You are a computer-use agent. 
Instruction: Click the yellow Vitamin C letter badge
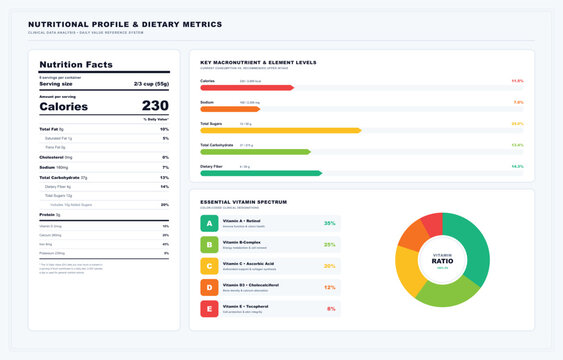209,266
